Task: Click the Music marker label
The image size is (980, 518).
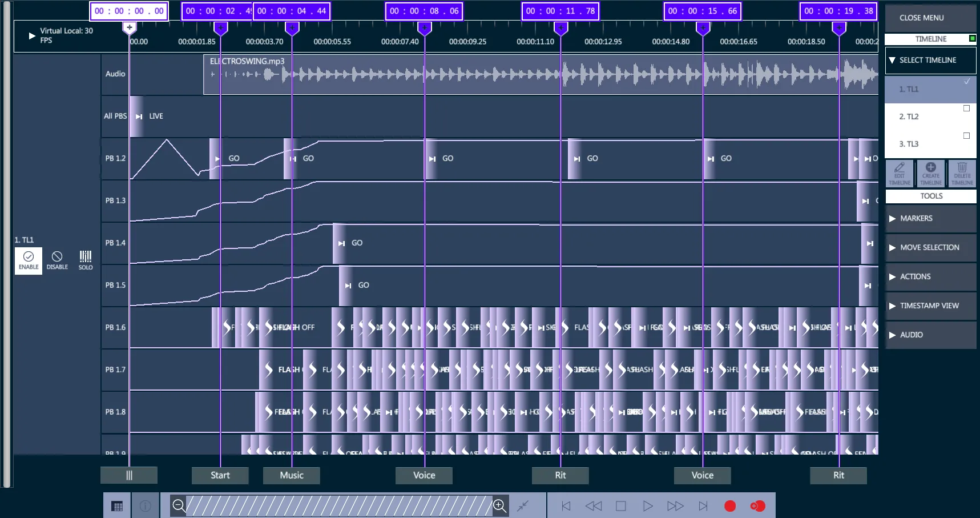Action: coord(292,475)
